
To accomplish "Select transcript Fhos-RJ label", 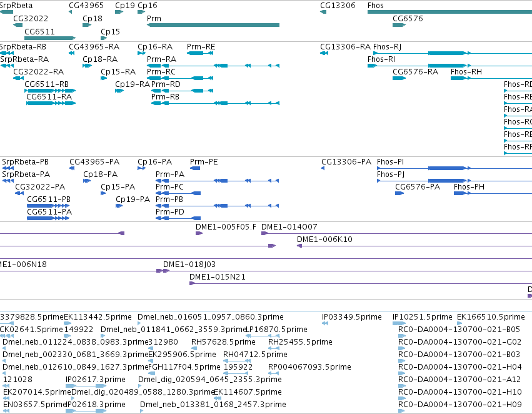I will pos(387,47).
